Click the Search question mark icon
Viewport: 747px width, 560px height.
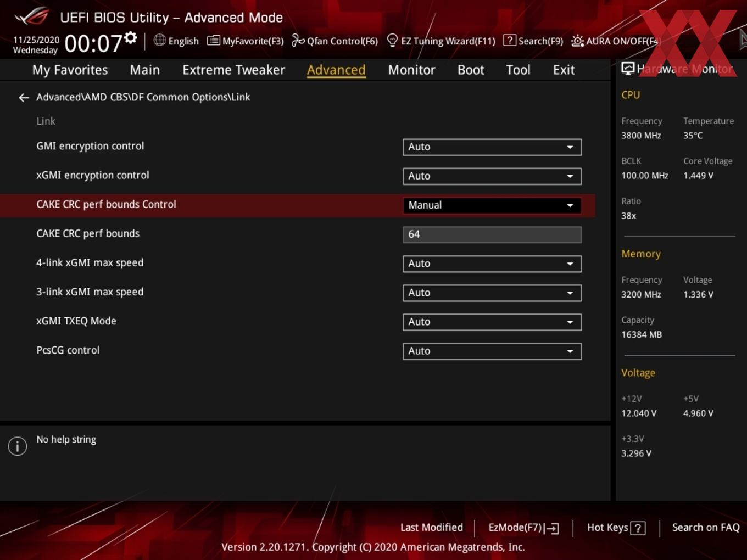click(510, 40)
